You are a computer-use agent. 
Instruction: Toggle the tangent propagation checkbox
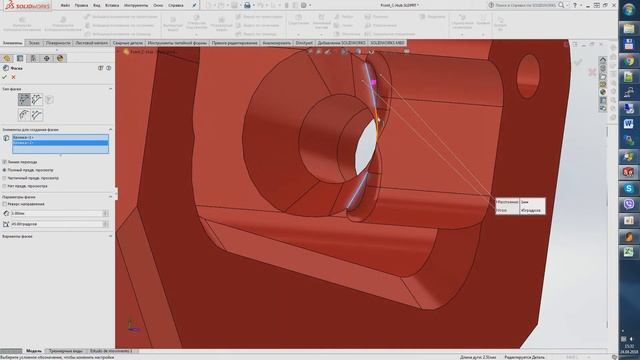click(x=4, y=162)
